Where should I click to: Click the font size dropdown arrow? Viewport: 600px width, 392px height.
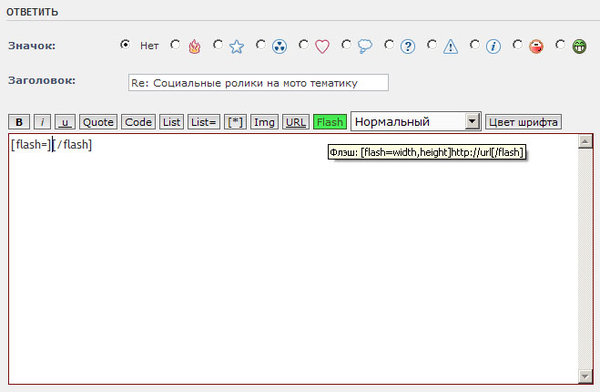(473, 122)
